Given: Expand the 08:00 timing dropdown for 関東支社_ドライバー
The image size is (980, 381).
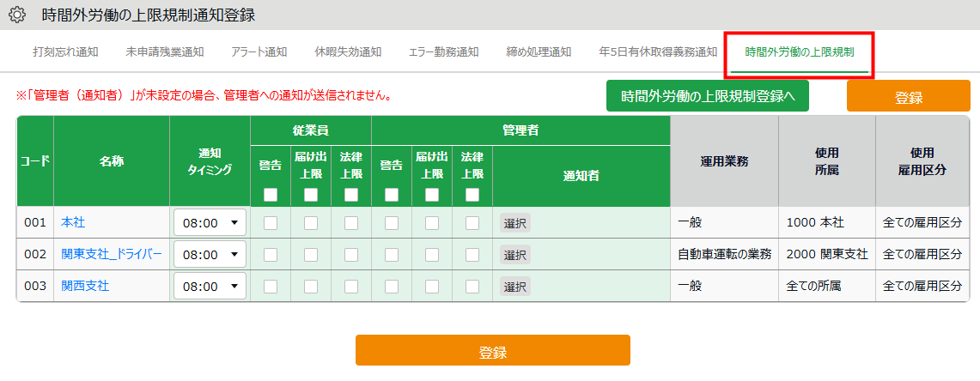Looking at the screenshot, I should 210,254.
